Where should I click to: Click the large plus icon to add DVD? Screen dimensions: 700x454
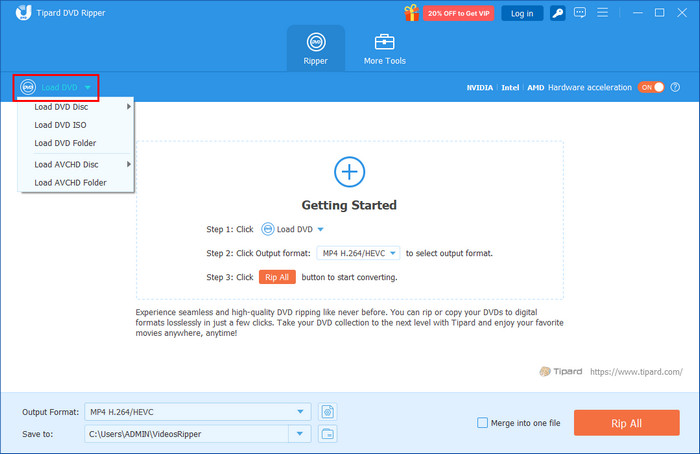tap(349, 172)
